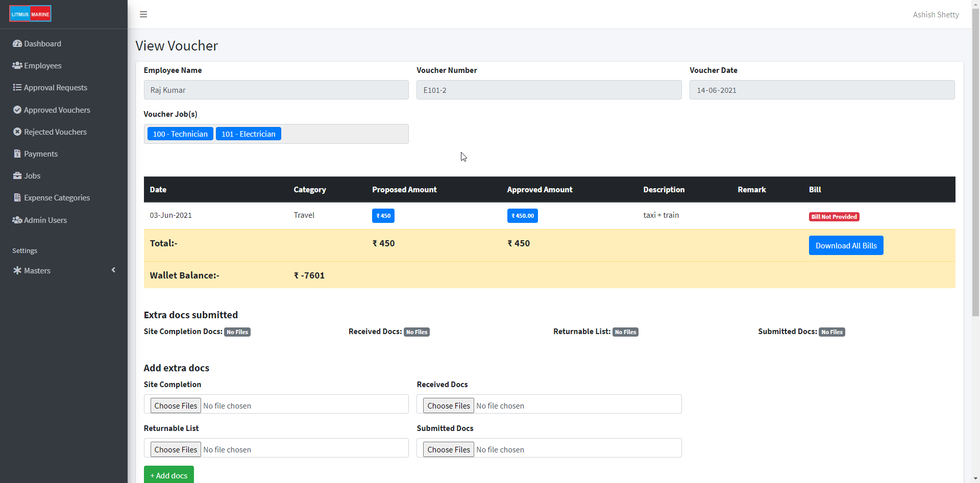Screen dimensions: 980x483
Task: Toggle the hamburger sidebar menu icon
Action: (x=143, y=14)
